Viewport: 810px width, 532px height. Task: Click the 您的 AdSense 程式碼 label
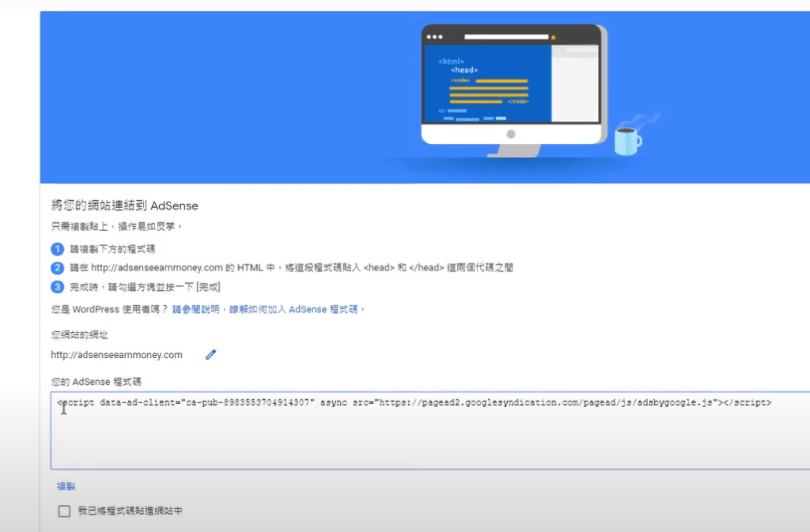click(96, 382)
